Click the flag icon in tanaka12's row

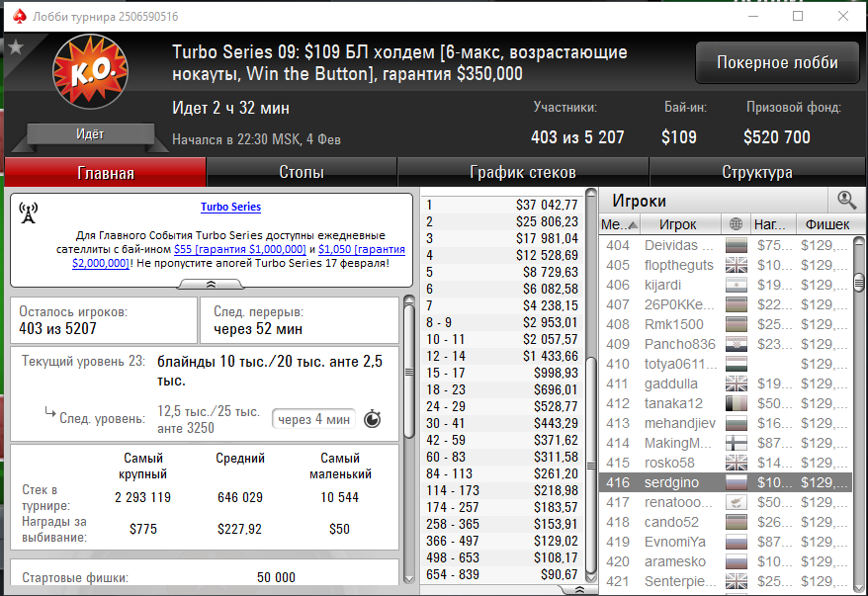737,403
